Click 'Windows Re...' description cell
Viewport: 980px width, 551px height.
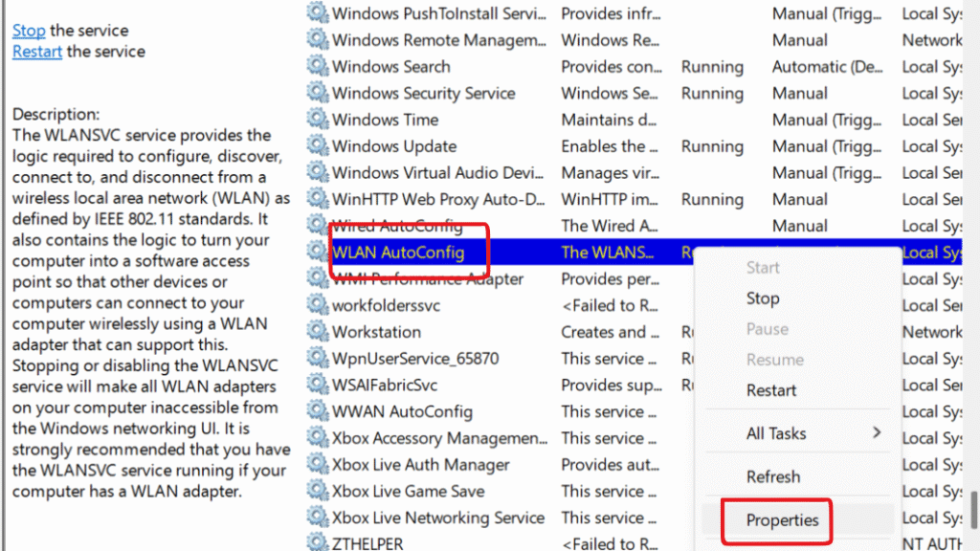[610, 40]
